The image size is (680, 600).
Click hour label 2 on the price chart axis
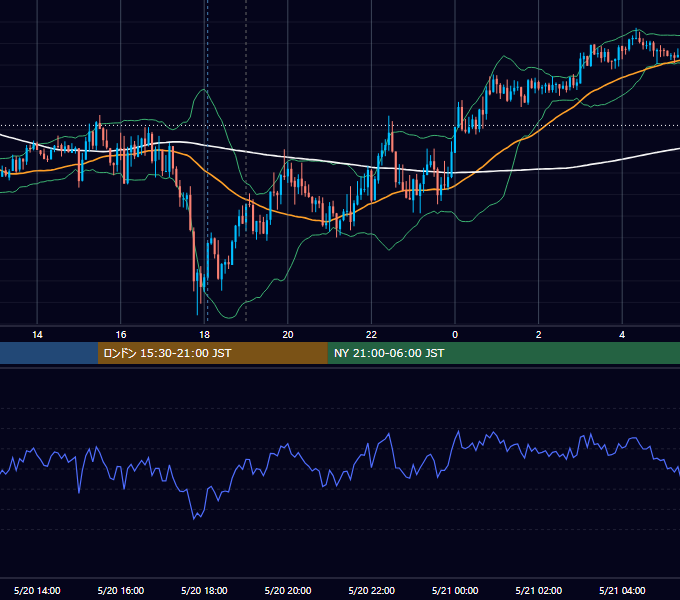(x=539, y=335)
